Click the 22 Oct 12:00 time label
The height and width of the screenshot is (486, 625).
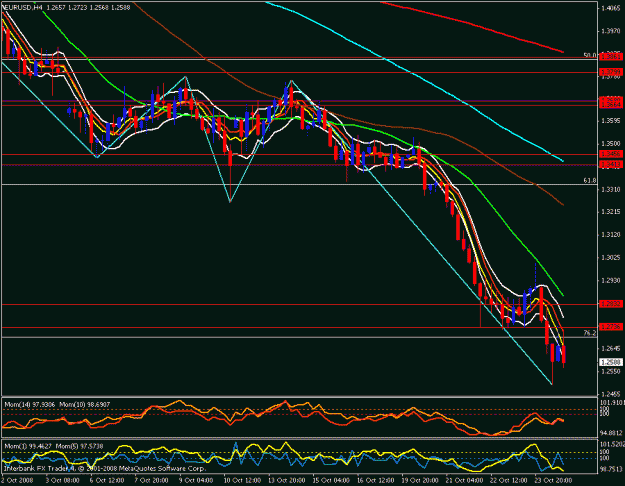click(x=510, y=480)
